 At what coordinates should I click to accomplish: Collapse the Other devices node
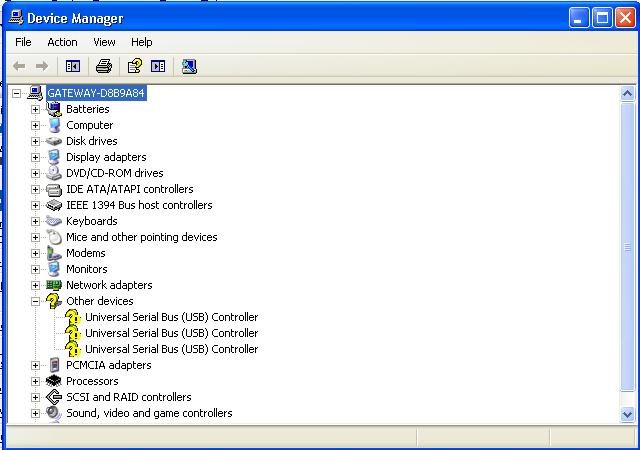(x=36, y=301)
